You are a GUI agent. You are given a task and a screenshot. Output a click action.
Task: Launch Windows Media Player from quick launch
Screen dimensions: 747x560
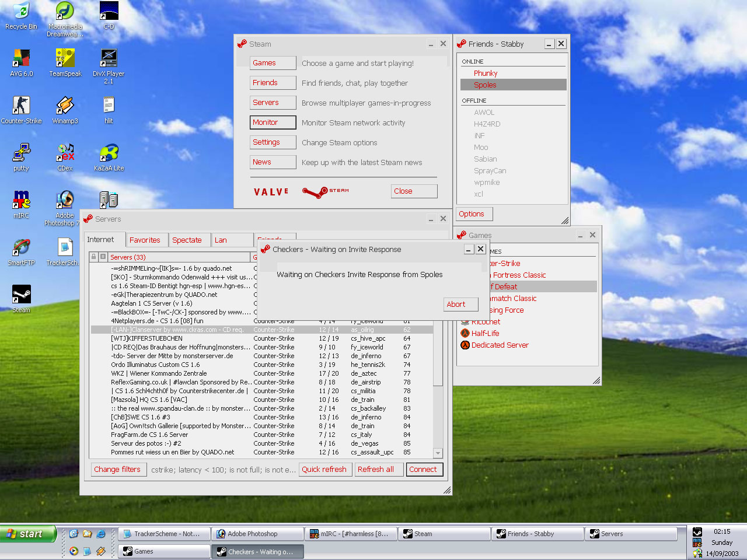74,551
